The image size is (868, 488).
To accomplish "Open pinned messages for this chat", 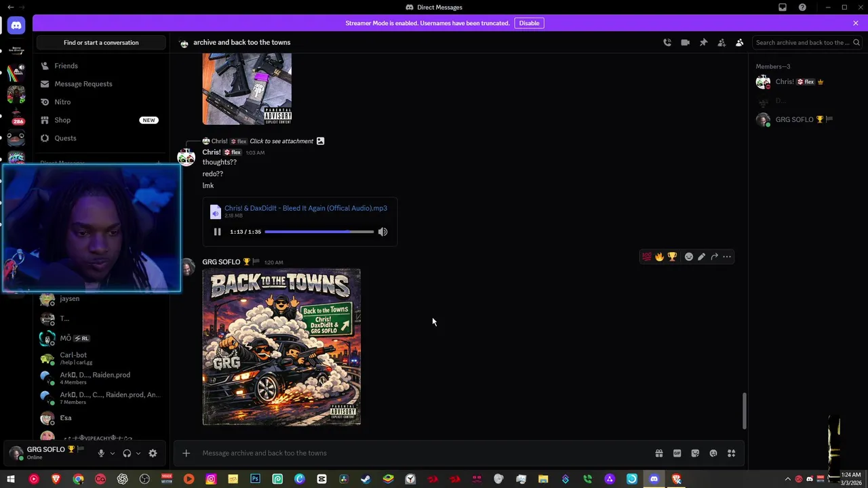I will [704, 43].
